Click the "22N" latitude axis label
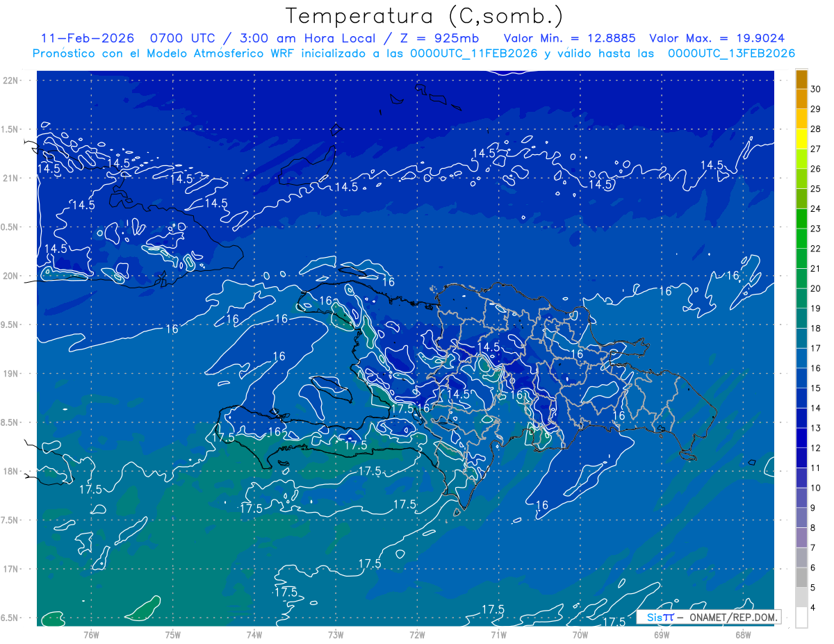 pyautogui.click(x=12, y=81)
